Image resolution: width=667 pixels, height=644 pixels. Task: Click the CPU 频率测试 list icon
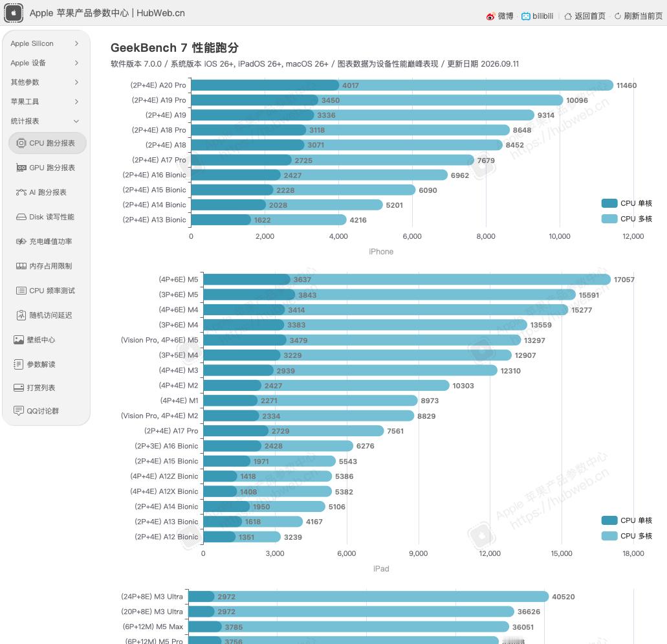(x=21, y=291)
